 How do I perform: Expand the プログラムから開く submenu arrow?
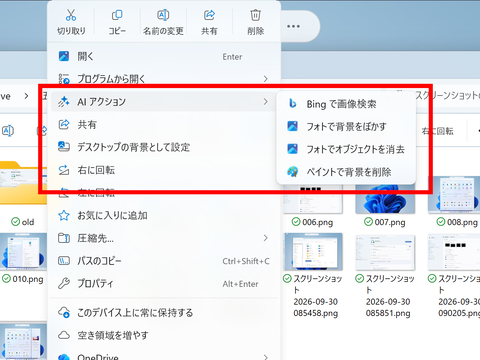(265, 79)
